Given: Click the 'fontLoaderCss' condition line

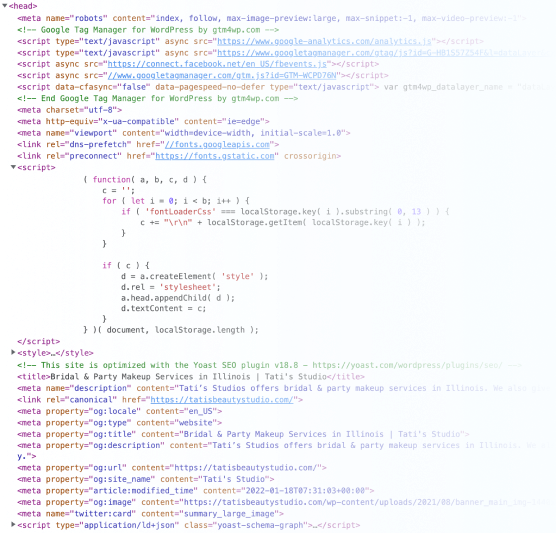Looking at the screenshot, I should tap(285, 212).
